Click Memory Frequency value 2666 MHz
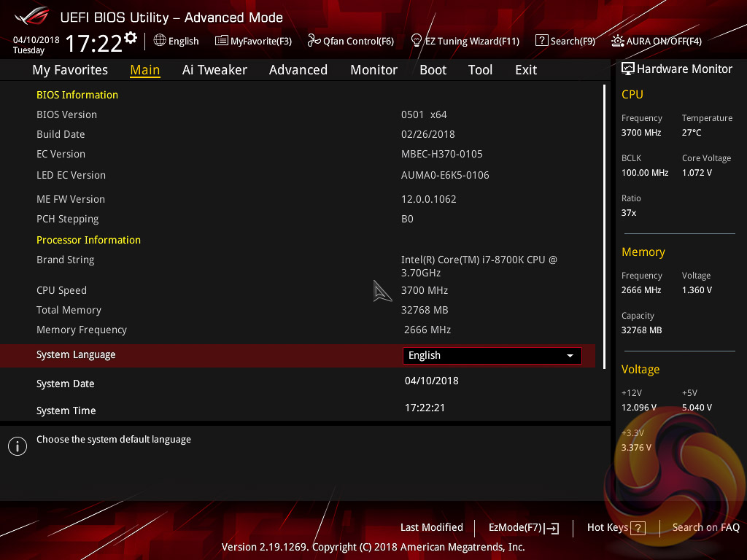The height and width of the screenshot is (560, 747). [427, 330]
